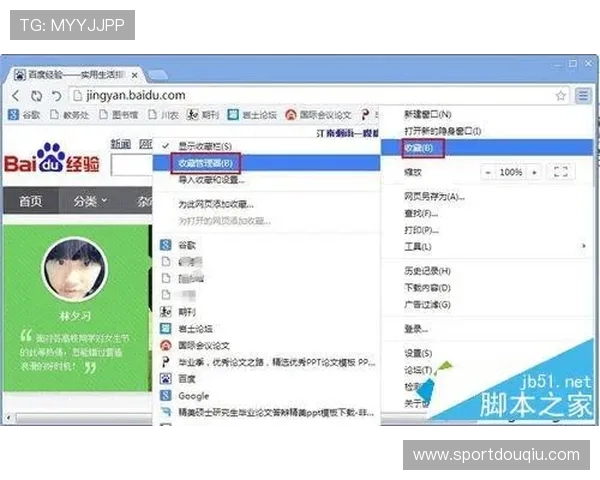Viewport: 600px width, 480px height.
Task: Click the username 林夕习 link
Action: click(x=75, y=316)
